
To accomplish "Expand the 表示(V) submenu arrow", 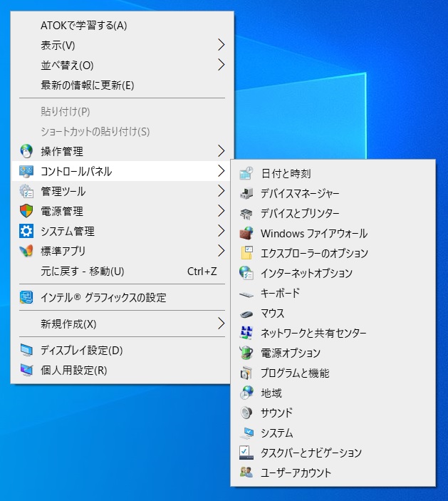I will click(x=222, y=45).
